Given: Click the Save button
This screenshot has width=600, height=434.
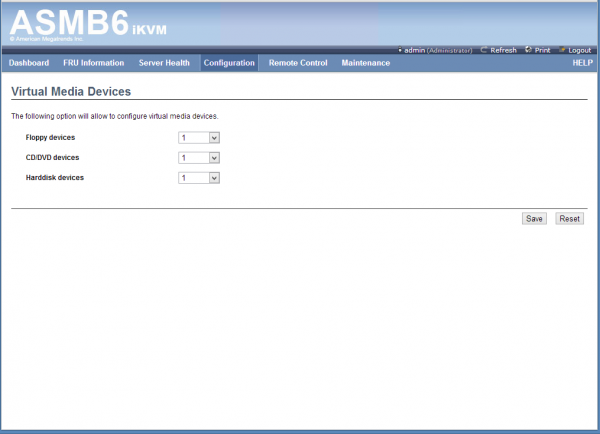Looking at the screenshot, I should 534,219.
